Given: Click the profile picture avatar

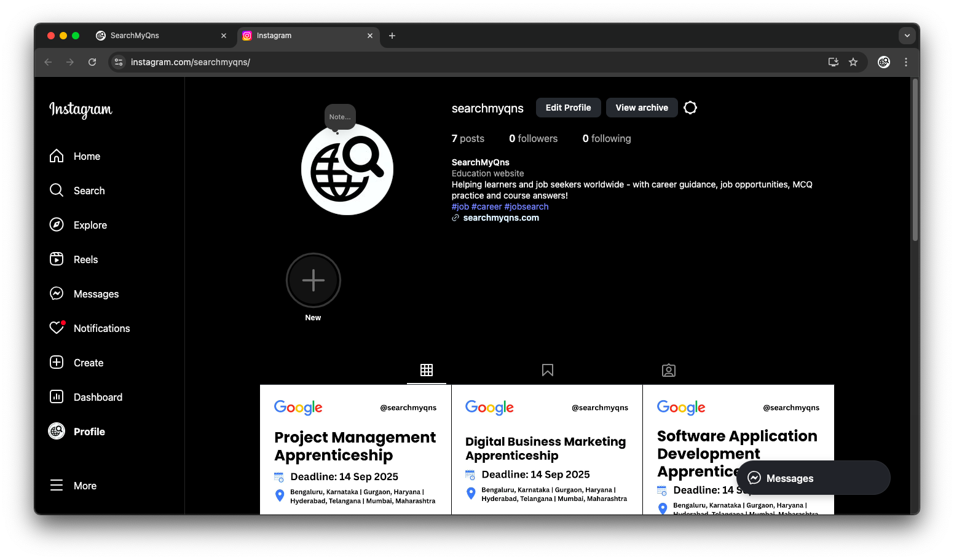Looking at the screenshot, I should [x=347, y=169].
